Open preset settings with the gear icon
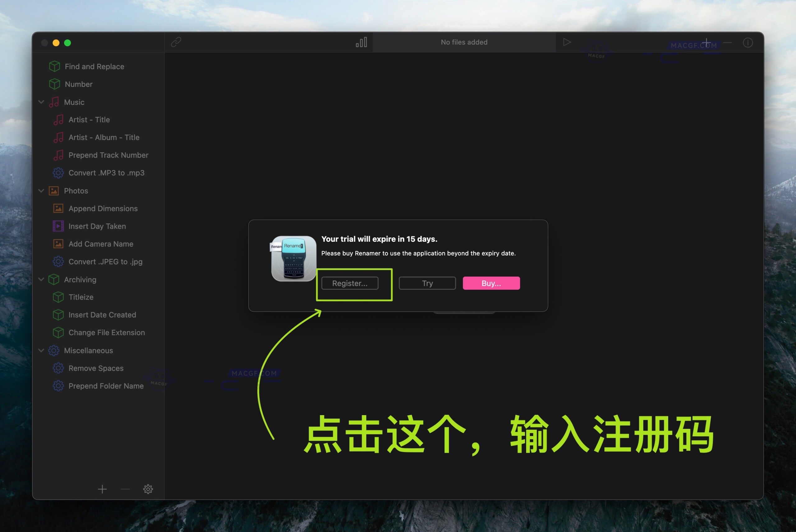The width and height of the screenshot is (796, 532). coord(148,489)
